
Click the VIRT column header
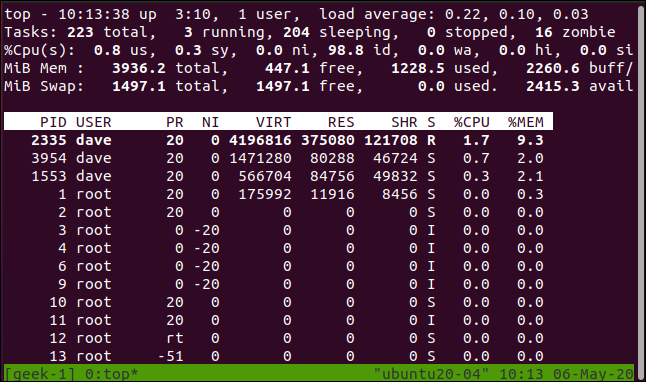[x=274, y=122]
